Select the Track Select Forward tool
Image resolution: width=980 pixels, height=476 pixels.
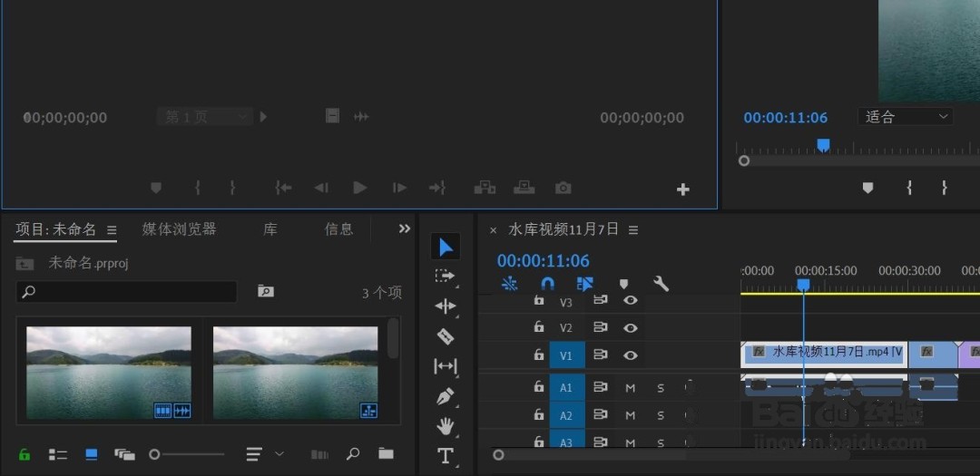445,276
